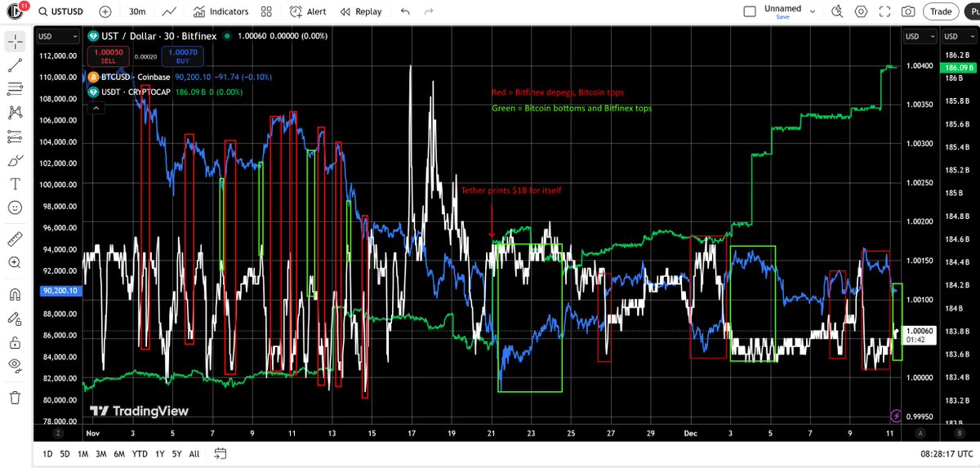Set range to 6M
Viewport: 980px width, 468px height.
click(x=119, y=453)
